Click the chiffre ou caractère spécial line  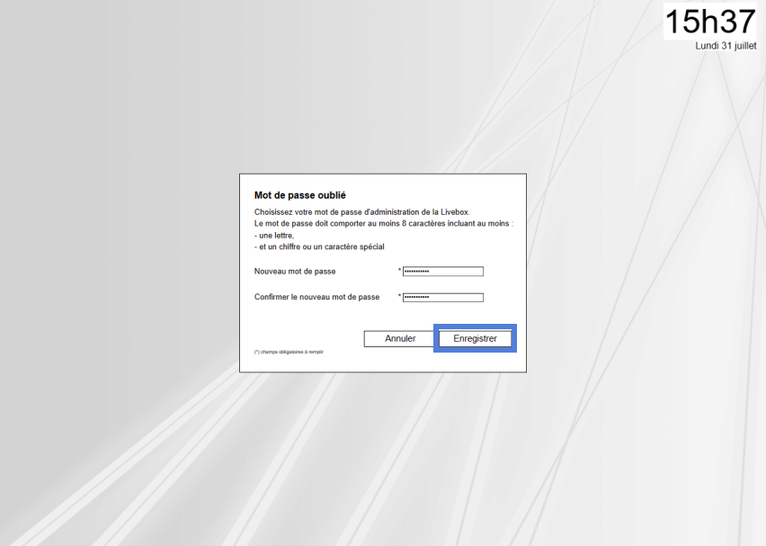point(320,247)
